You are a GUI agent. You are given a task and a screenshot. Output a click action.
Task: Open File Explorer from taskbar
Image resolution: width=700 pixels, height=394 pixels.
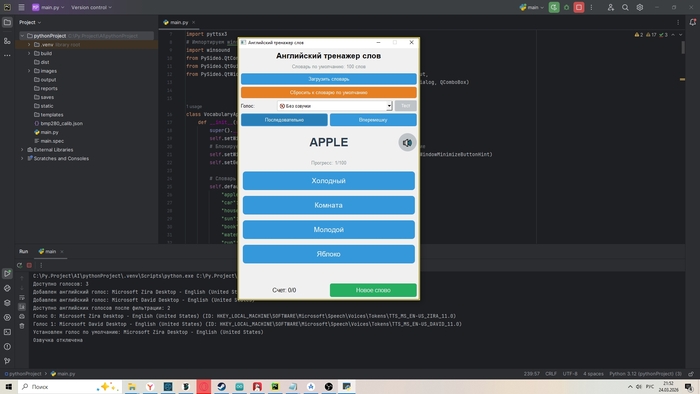tap(132, 387)
